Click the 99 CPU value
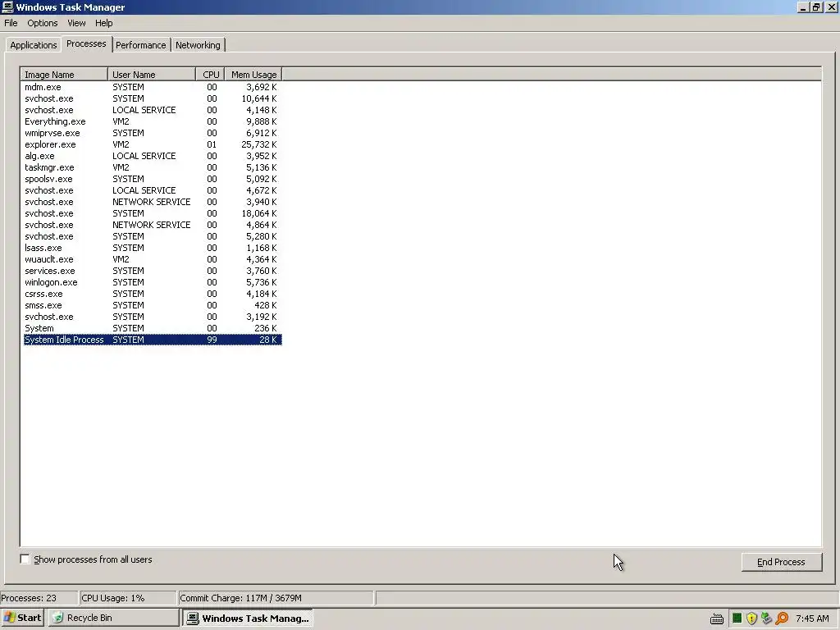840x630 pixels. [x=212, y=340]
